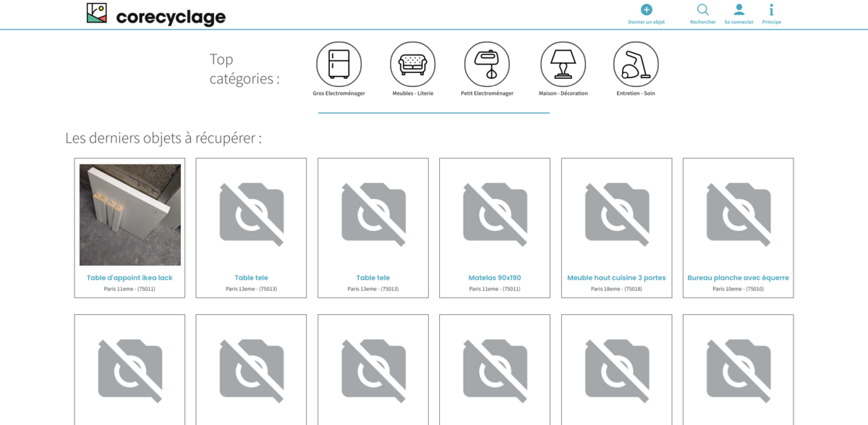The image size is (868, 425).
Task: Select the Petit Electroménager mixer icon
Action: (x=487, y=64)
